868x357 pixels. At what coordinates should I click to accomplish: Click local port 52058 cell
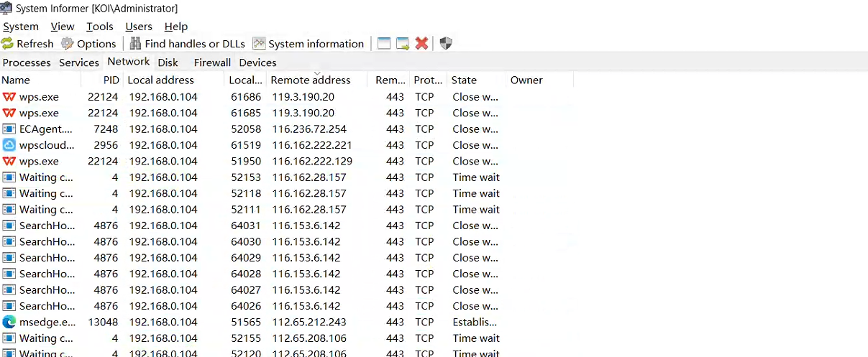click(x=246, y=129)
